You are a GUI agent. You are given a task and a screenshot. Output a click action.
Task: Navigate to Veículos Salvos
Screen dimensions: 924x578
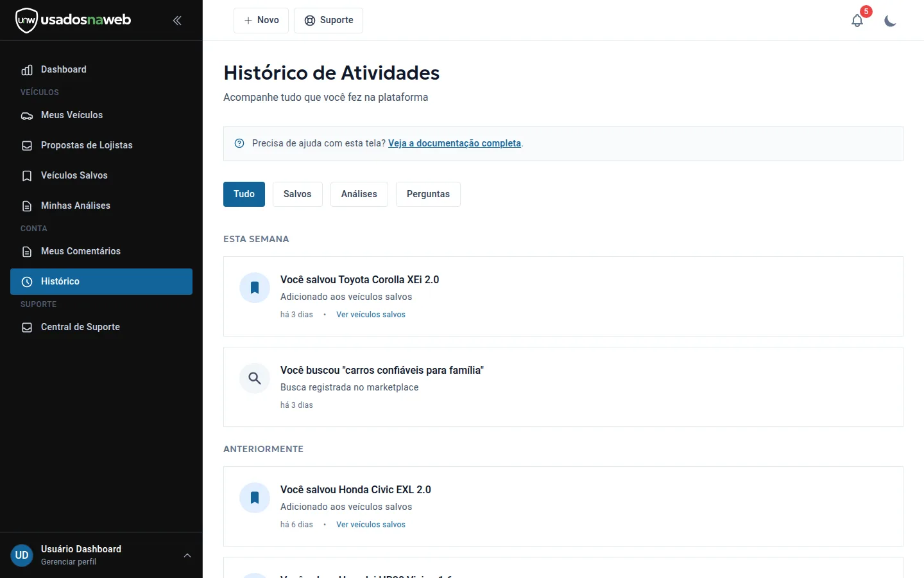(101, 175)
